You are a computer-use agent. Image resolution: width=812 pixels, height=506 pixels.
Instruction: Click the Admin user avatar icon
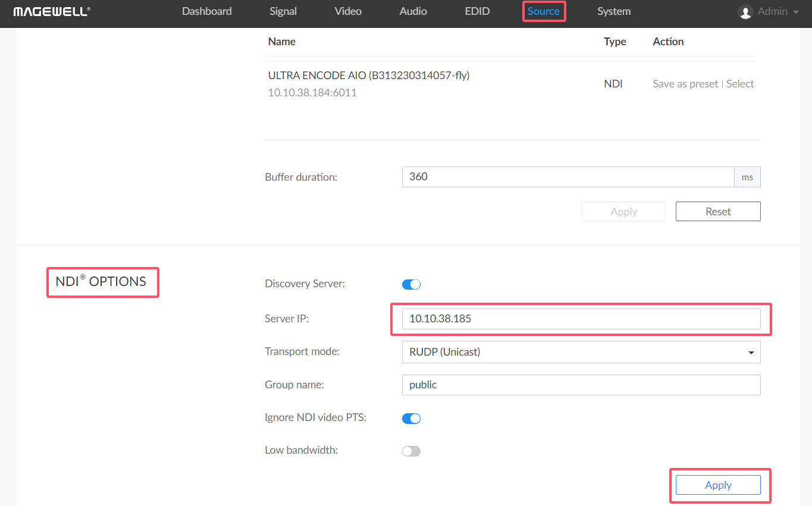click(745, 12)
